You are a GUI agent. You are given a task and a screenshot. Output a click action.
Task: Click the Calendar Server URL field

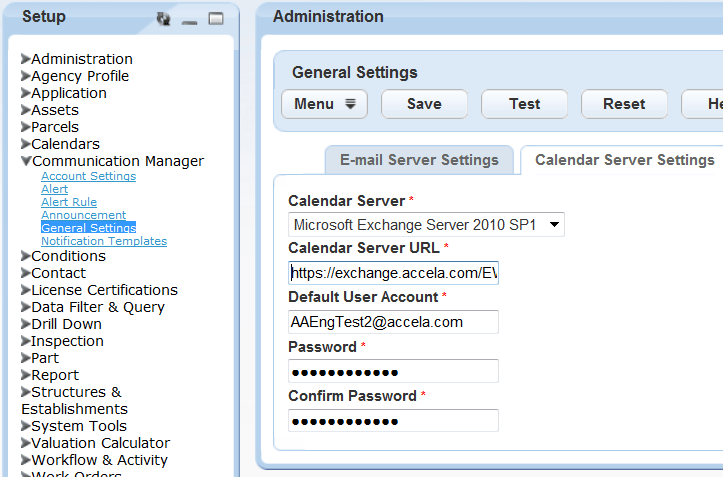click(x=393, y=272)
